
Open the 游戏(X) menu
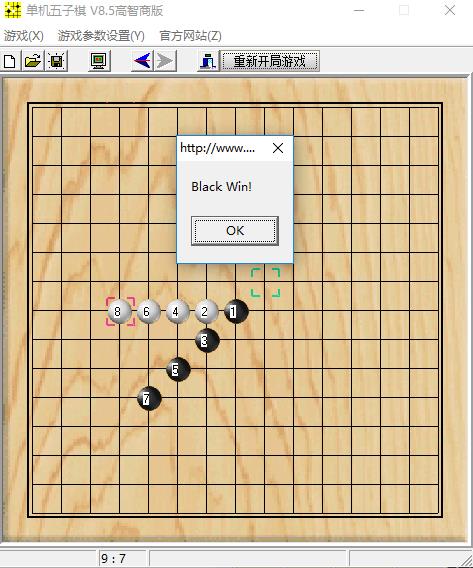[24, 36]
